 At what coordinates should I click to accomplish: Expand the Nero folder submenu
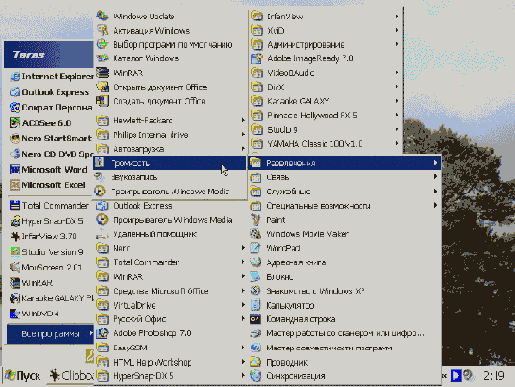170,248
